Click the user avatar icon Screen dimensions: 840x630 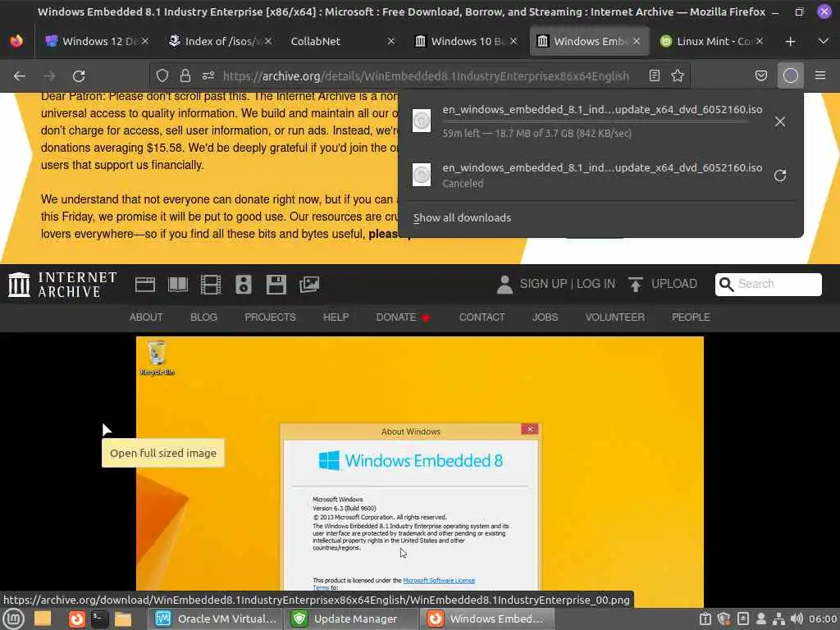(504, 285)
